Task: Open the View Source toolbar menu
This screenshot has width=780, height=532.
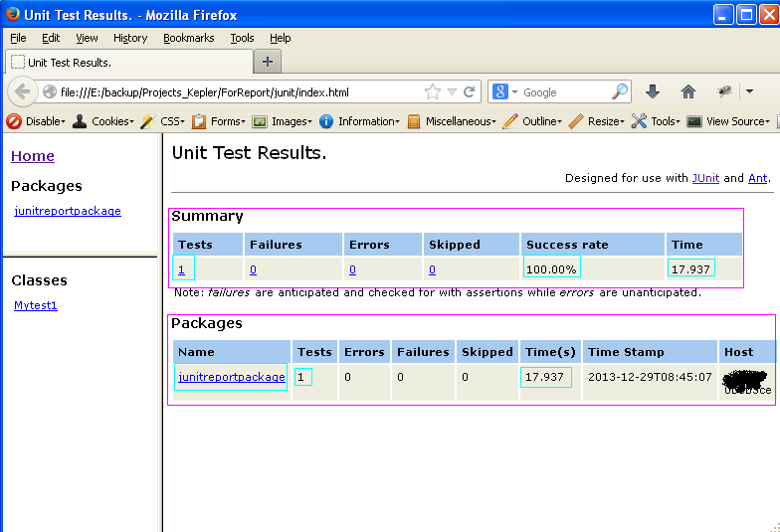Action: click(x=728, y=121)
